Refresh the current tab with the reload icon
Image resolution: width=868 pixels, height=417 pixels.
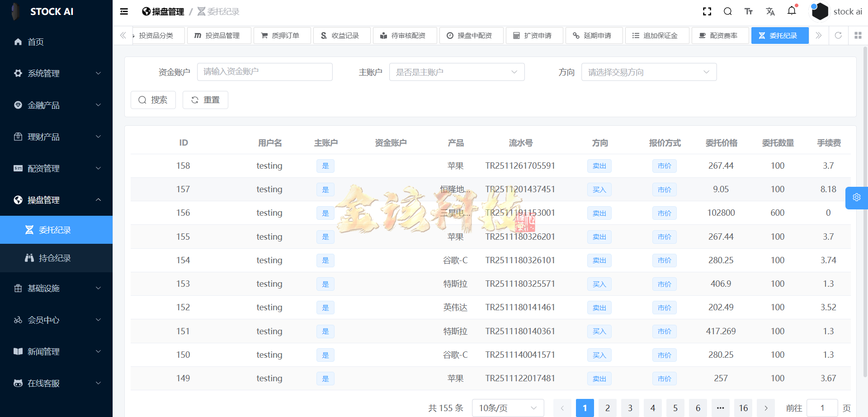coord(839,35)
